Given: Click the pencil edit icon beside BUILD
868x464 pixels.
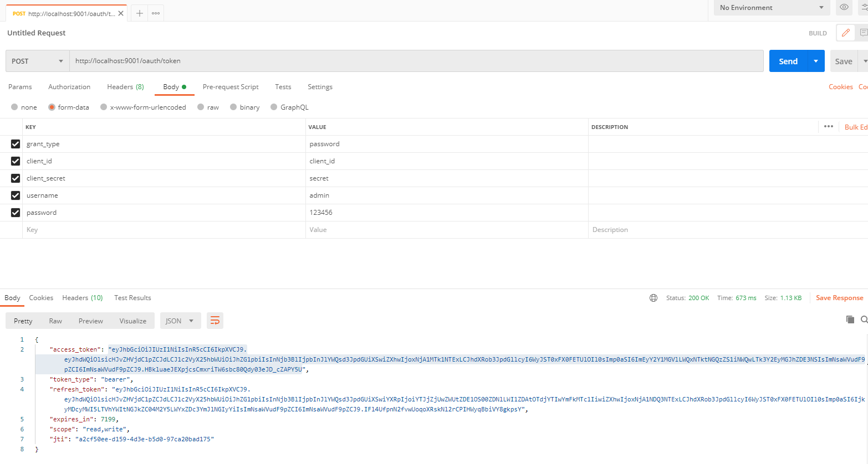Looking at the screenshot, I should pos(845,33).
